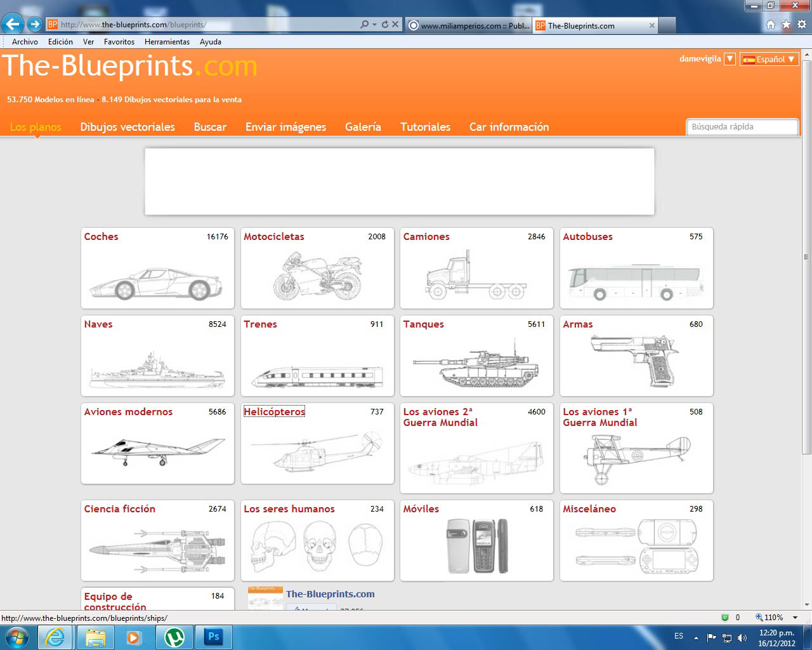Open the Enviar imágenes page

(x=285, y=127)
